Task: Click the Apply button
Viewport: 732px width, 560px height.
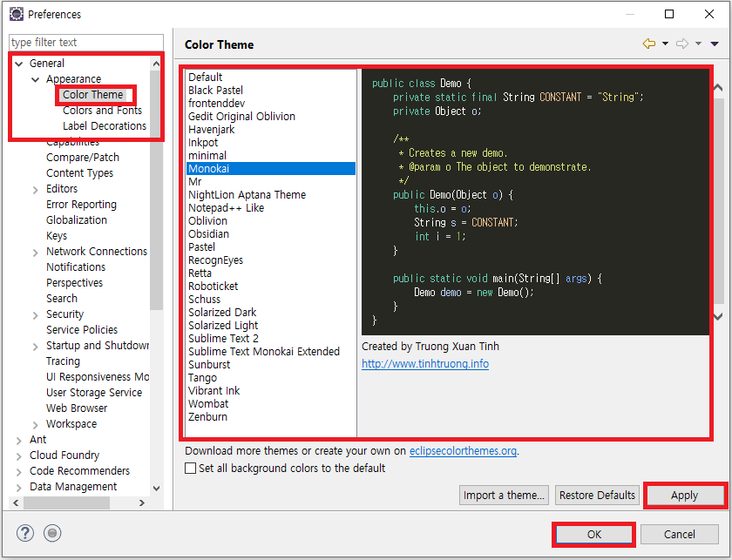Action: (684, 496)
